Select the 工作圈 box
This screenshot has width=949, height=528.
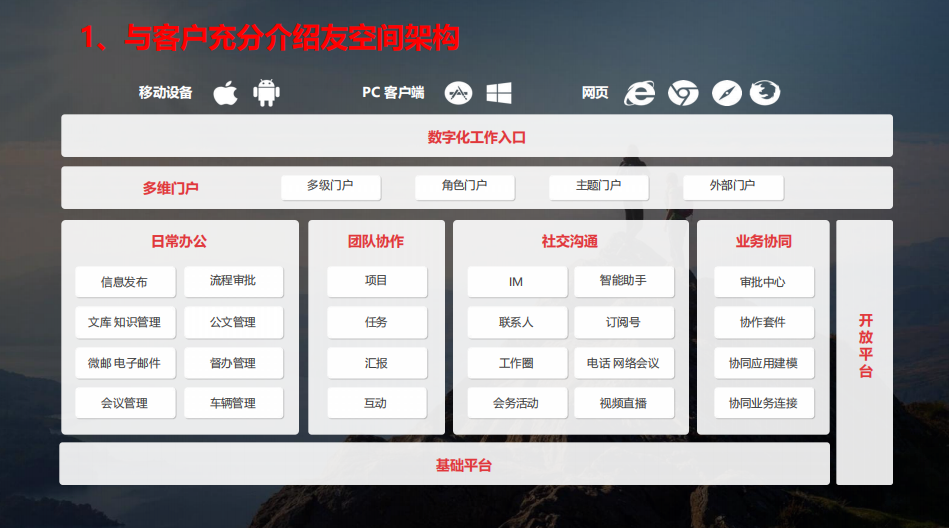click(517, 363)
